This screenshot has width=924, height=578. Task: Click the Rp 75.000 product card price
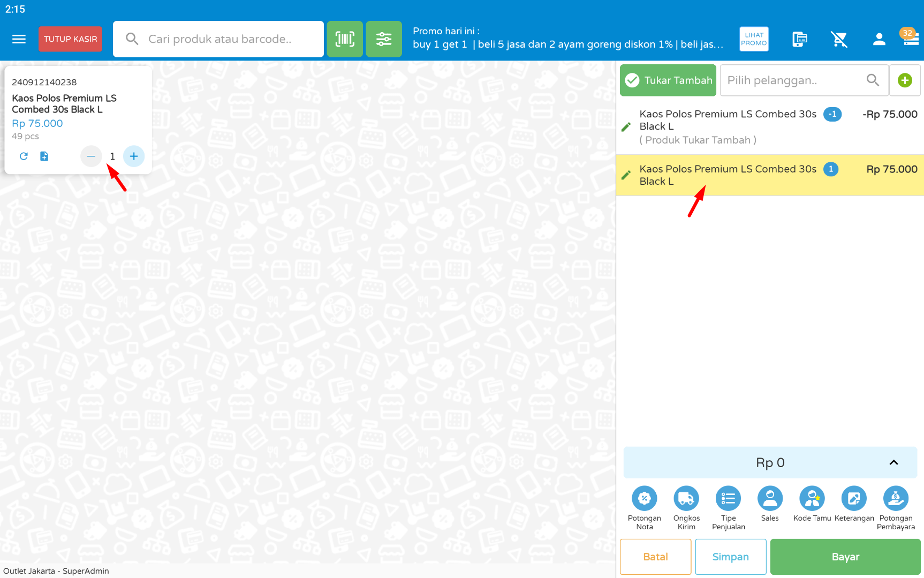click(x=37, y=123)
